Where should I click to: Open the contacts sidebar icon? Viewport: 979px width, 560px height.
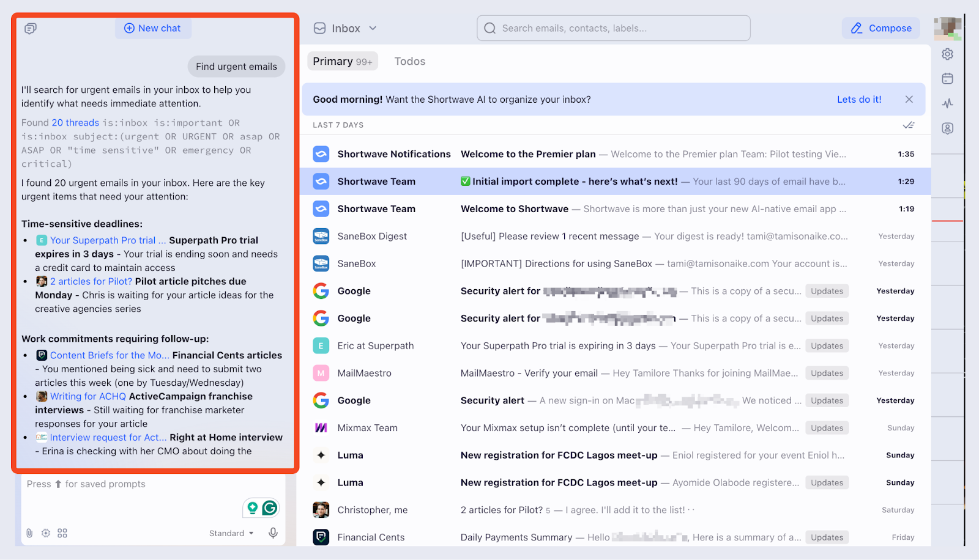(947, 128)
